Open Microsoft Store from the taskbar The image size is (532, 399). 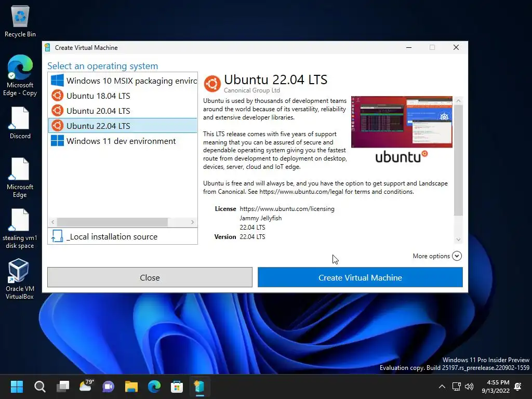click(177, 387)
